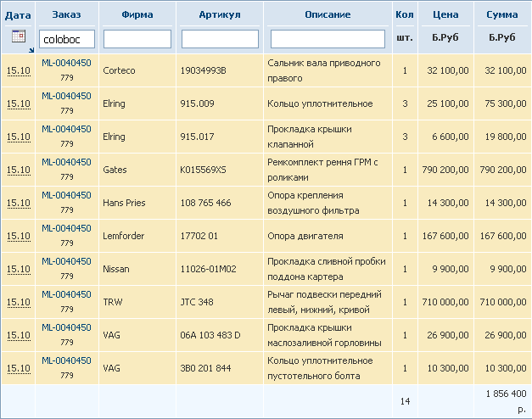Open order ML-0040450 in the Corteco row
The height and width of the screenshot is (419, 532).
click(66, 63)
